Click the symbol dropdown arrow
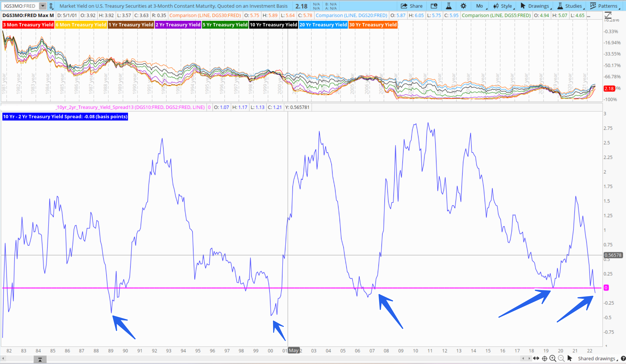626x364 pixels. pyautogui.click(x=43, y=6)
